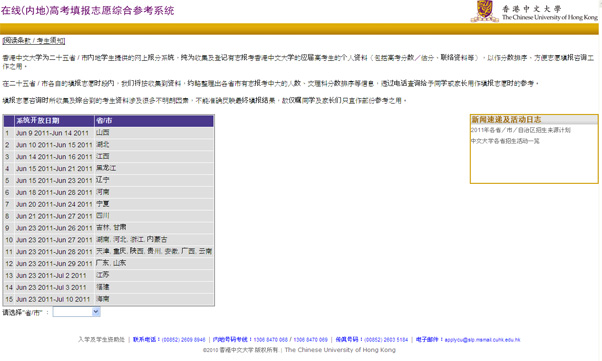The height and width of the screenshot is (361, 602).
Task: Select the 宁夏 province cell
Action: (x=154, y=204)
